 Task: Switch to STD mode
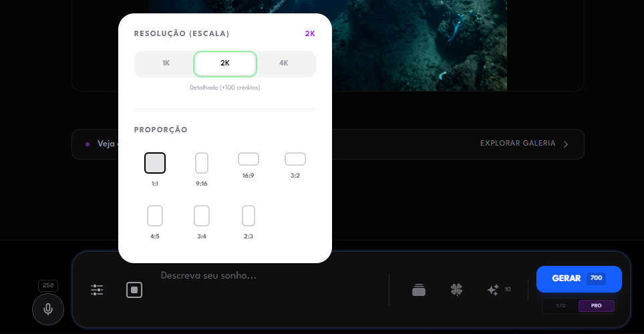[x=560, y=306]
